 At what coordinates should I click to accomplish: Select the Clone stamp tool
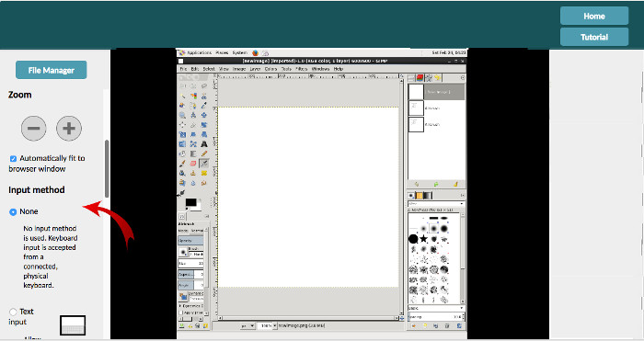(x=193, y=173)
